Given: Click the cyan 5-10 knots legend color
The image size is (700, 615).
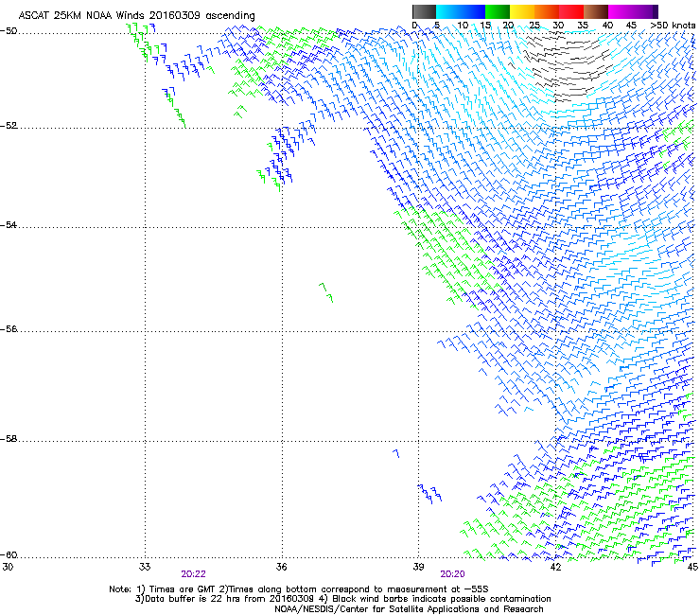Looking at the screenshot, I should [448, 11].
